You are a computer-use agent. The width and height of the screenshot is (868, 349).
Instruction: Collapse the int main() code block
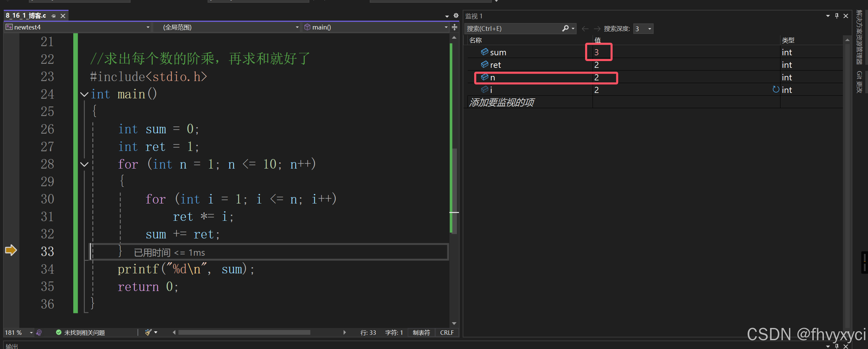click(84, 94)
